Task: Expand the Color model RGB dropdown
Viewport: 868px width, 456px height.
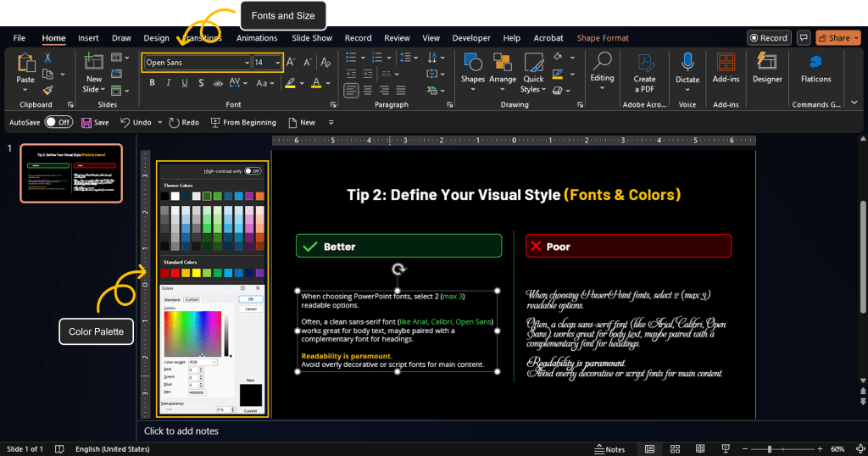Action: pyautogui.click(x=215, y=362)
